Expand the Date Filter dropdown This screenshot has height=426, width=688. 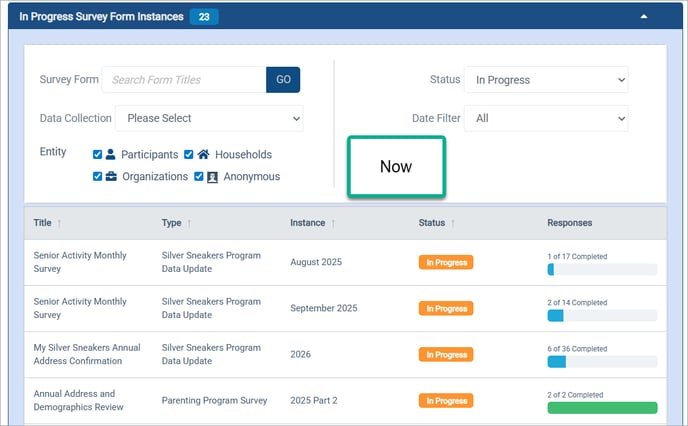(547, 118)
